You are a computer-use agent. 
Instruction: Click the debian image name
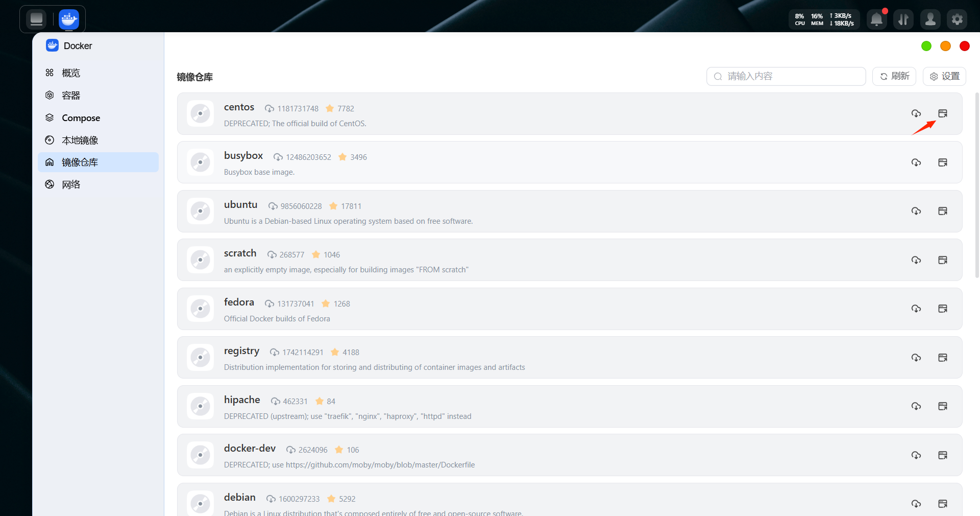pyautogui.click(x=240, y=498)
